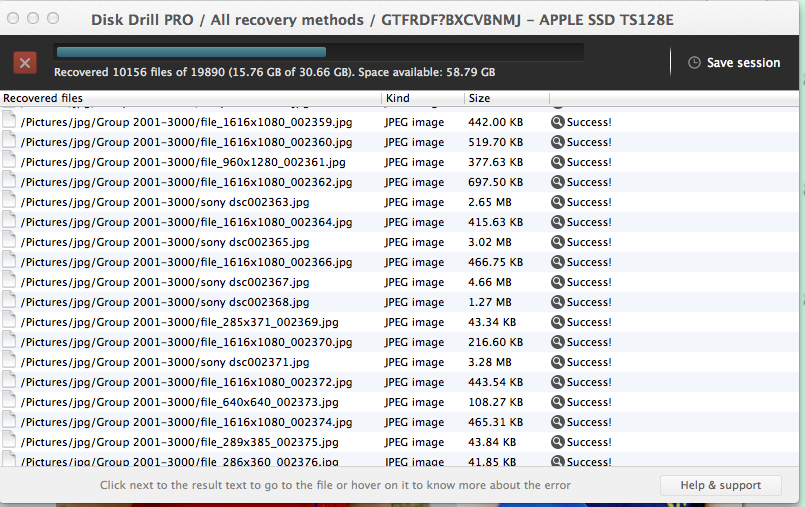
Task: Select the path ending file_1616x1080_002362.jpg
Action: coord(186,182)
